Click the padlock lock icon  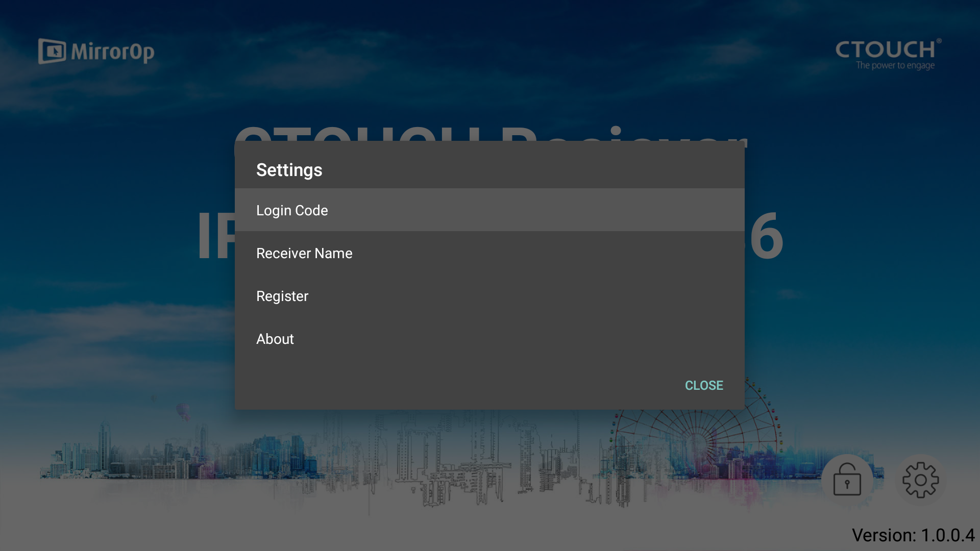tap(847, 480)
